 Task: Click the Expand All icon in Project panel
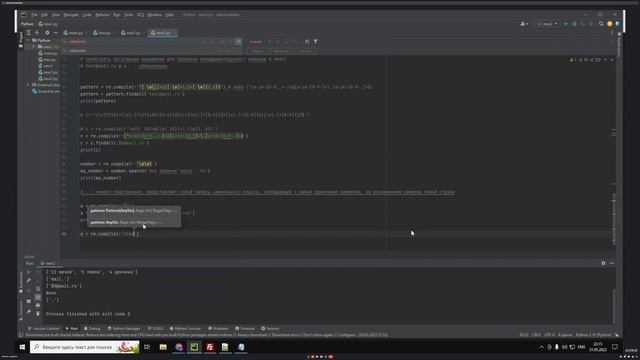click(29, 33)
